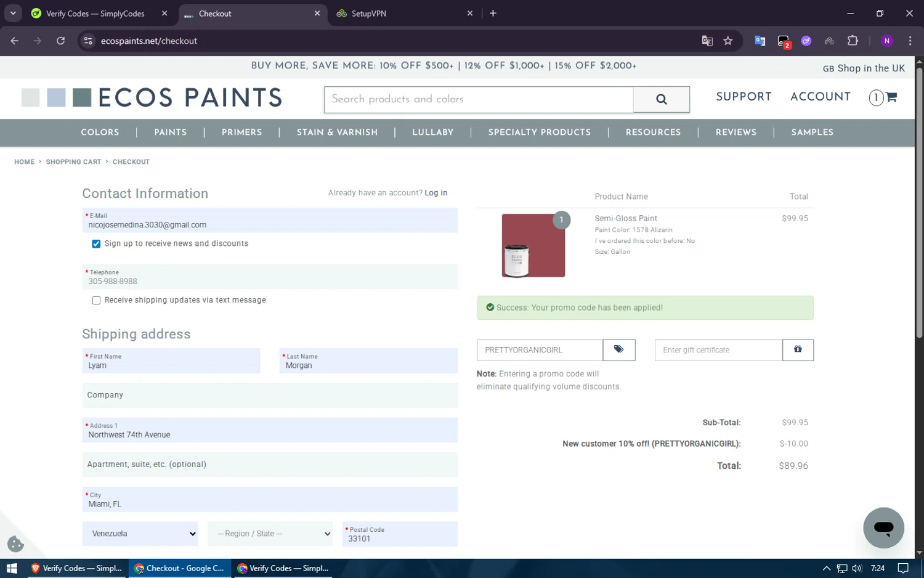The image size is (924, 578).
Task: Close the Verify Codes tab
Action: [x=164, y=14]
